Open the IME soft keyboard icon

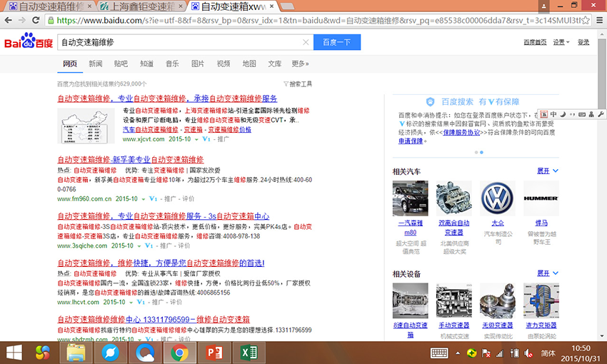click(581, 114)
